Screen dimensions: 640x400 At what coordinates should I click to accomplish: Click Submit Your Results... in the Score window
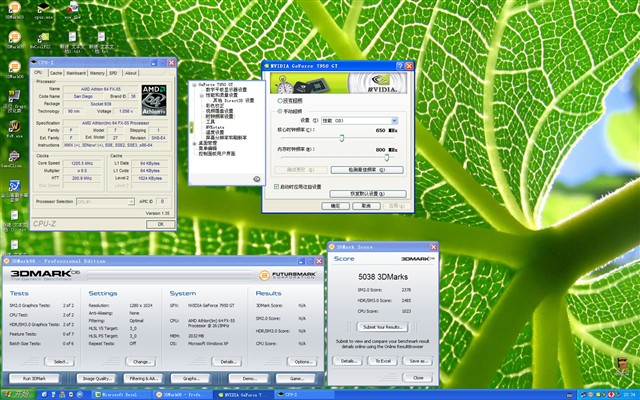pyautogui.click(x=382, y=327)
